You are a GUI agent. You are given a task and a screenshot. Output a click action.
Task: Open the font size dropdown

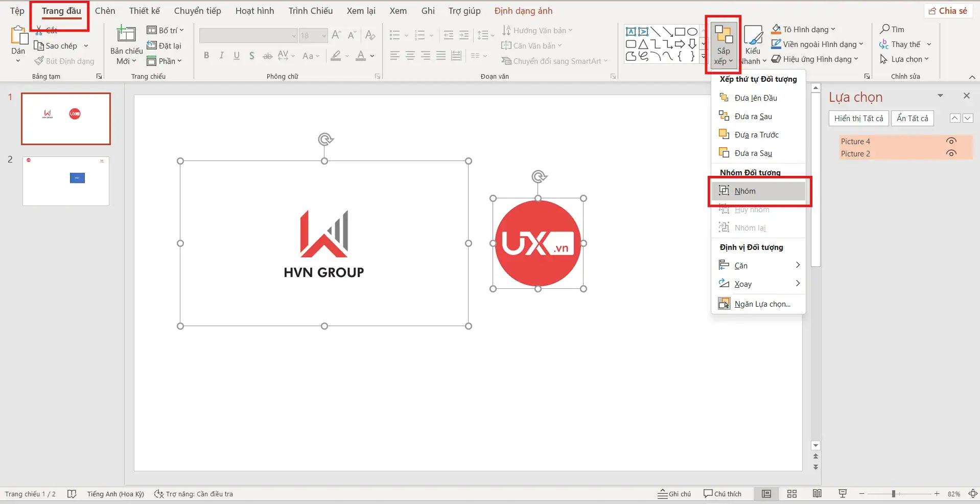tap(322, 35)
